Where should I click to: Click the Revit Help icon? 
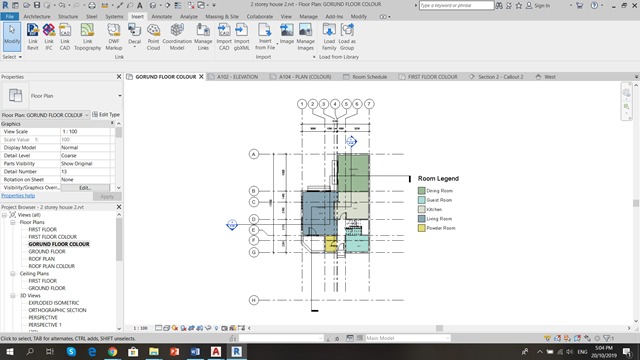point(594,5)
